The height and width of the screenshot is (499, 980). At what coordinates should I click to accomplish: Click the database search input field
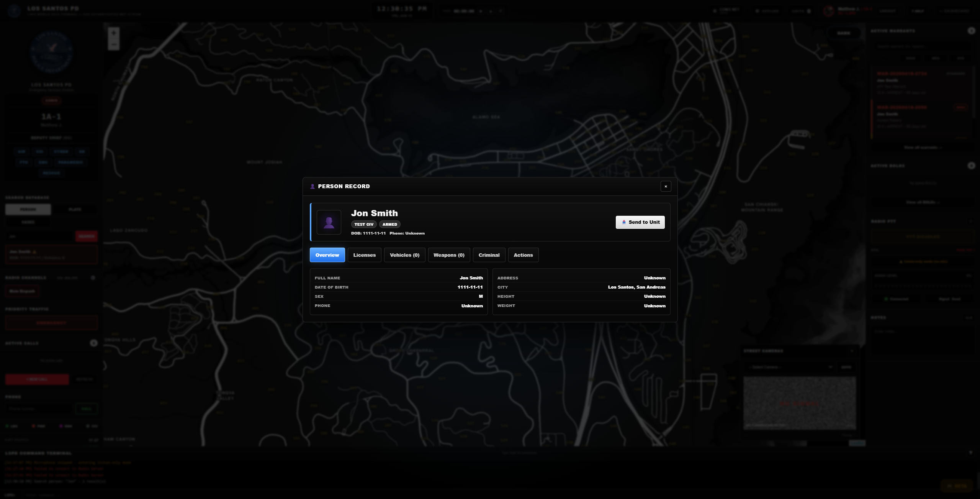pos(40,236)
